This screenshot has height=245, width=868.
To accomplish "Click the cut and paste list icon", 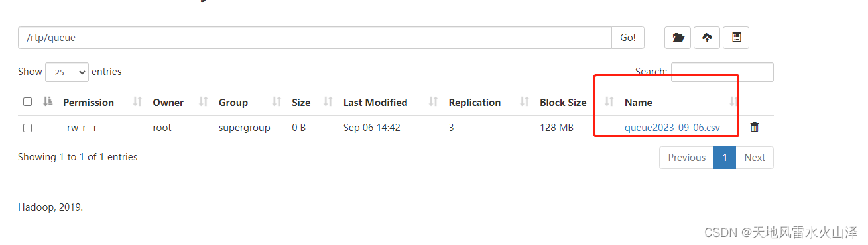I will point(736,38).
